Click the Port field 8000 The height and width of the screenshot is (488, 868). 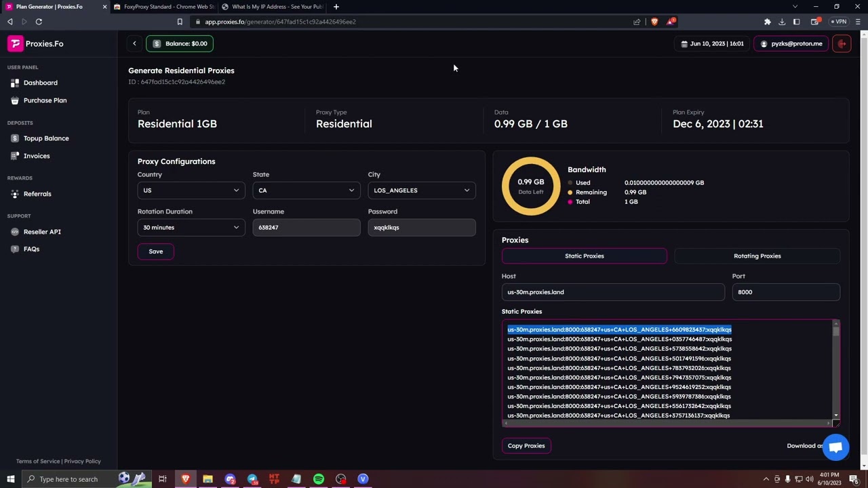[786, 292]
